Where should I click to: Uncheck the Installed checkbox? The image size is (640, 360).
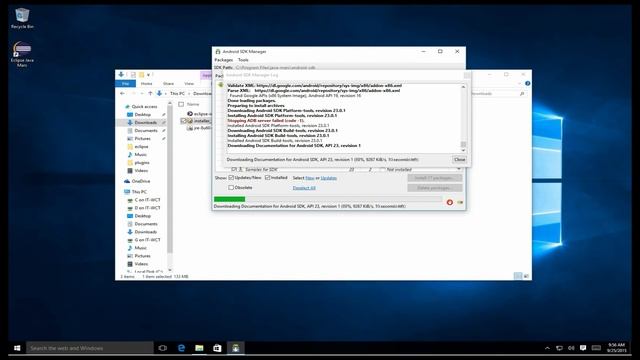tap(267, 178)
